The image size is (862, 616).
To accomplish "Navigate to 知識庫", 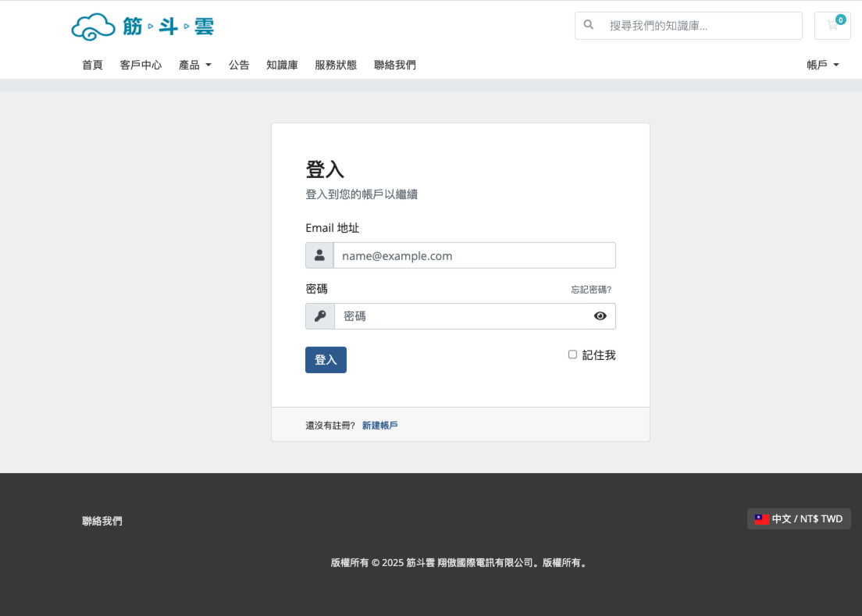I will tap(282, 65).
